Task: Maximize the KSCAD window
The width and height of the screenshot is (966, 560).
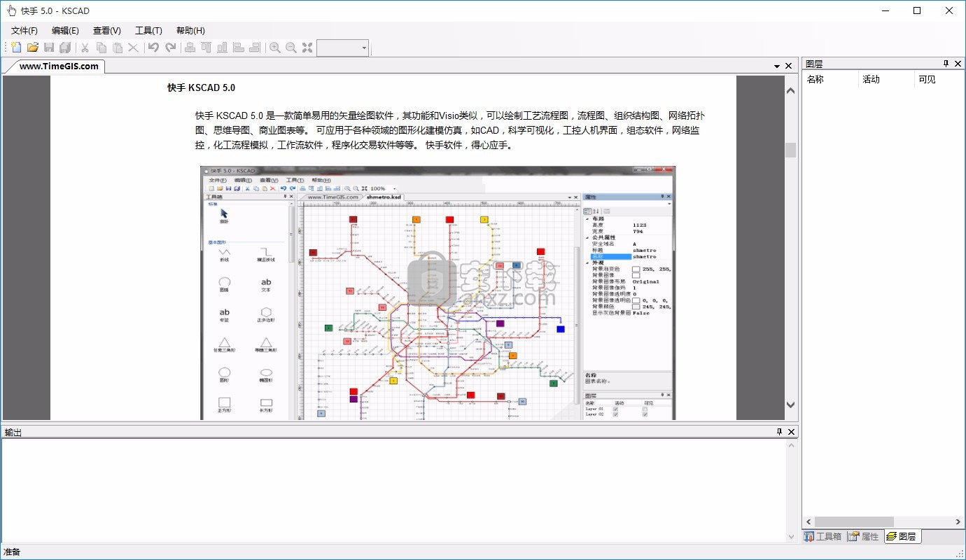Action: click(917, 10)
